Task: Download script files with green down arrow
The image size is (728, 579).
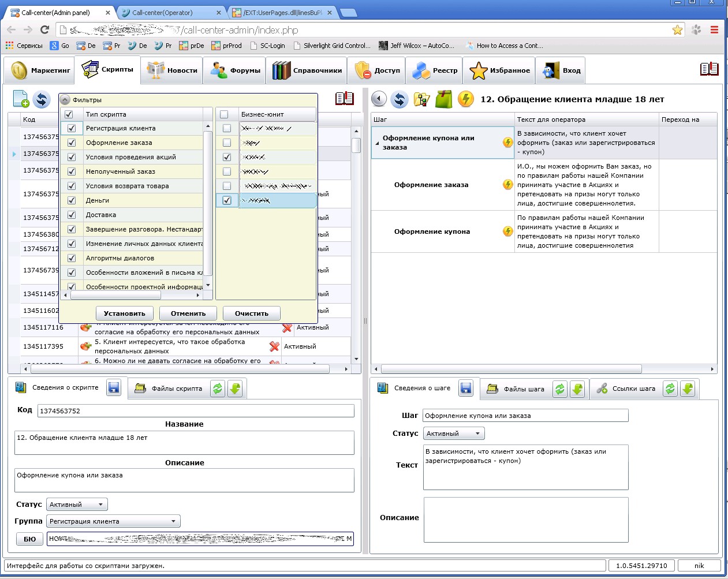Action: pos(235,389)
